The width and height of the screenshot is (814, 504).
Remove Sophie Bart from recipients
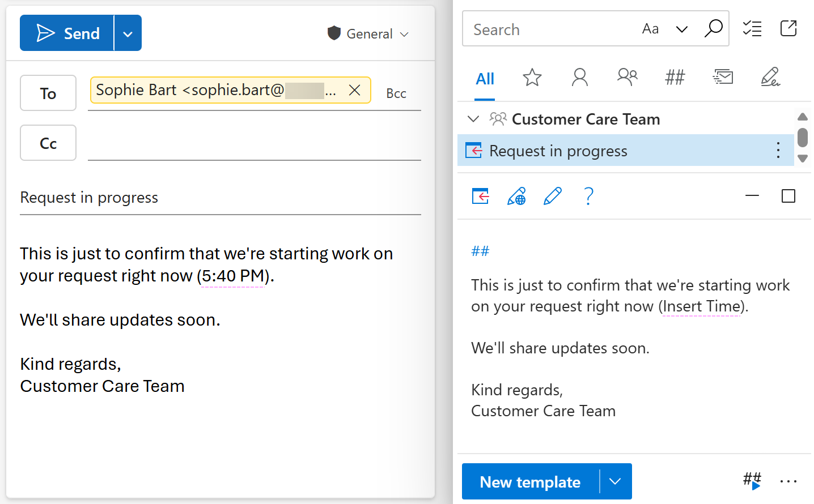(x=354, y=90)
